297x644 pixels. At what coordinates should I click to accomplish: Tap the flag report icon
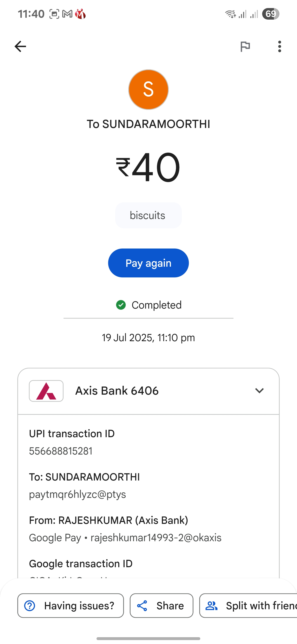(245, 46)
